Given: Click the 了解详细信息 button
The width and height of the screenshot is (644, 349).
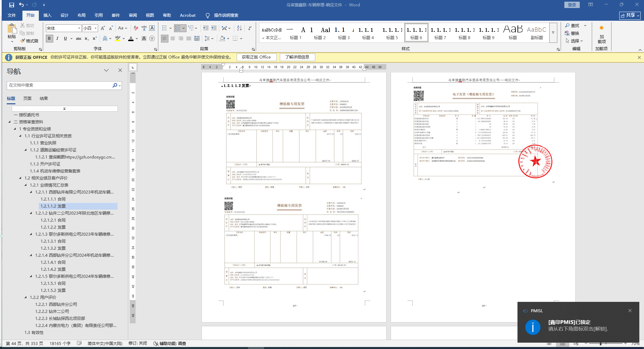Looking at the screenshot, I should click(x=297, y=57).
